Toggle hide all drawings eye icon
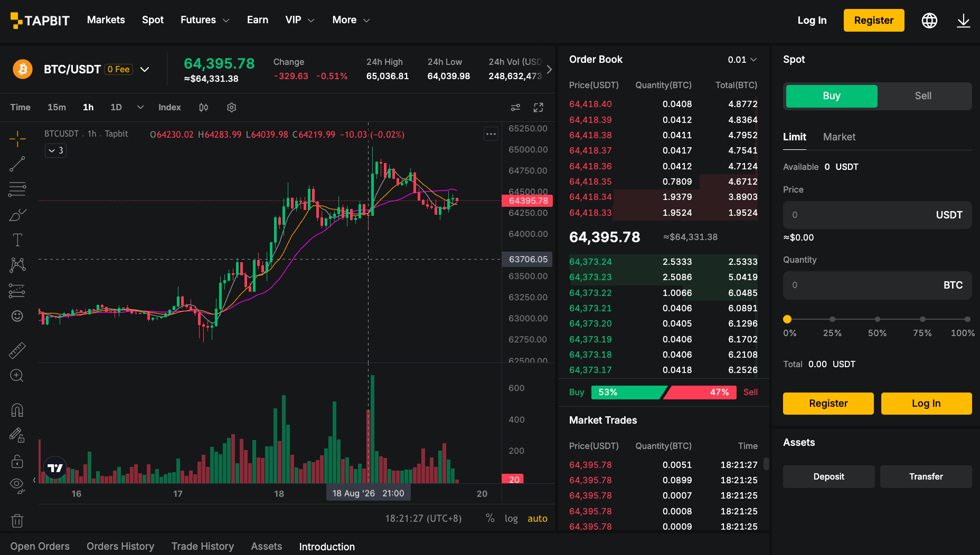The width and height of the screenshot is (980, 555). pyautogui.click(x=17, y=486)
